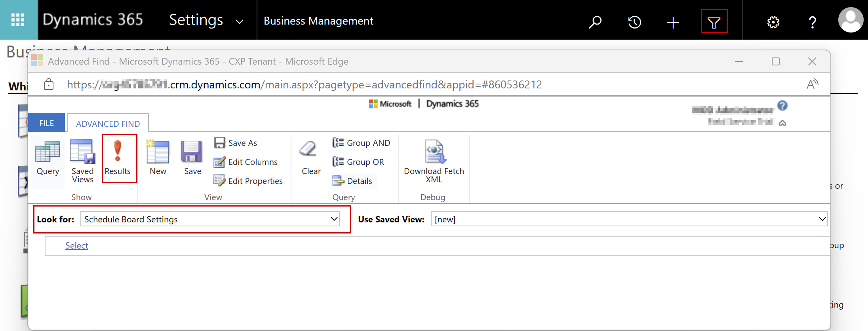Expand the Settings chevron dropdown

[240, 21]
